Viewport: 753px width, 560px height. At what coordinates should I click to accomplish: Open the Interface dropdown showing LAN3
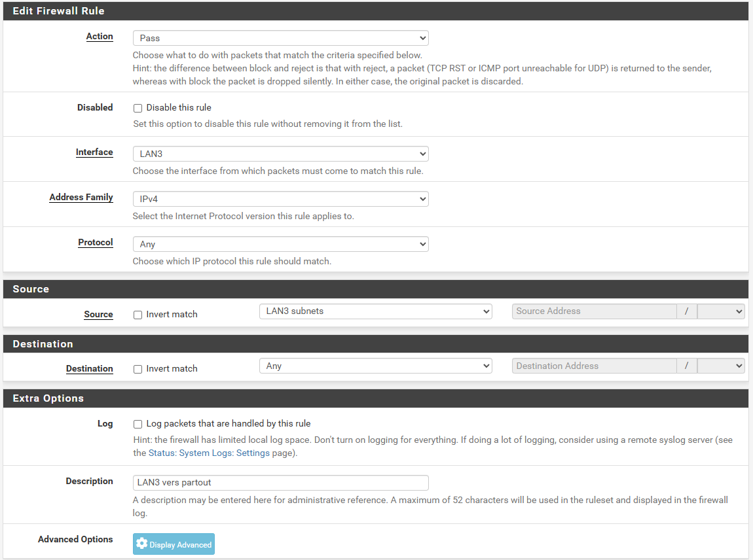(x=280, y=154)
